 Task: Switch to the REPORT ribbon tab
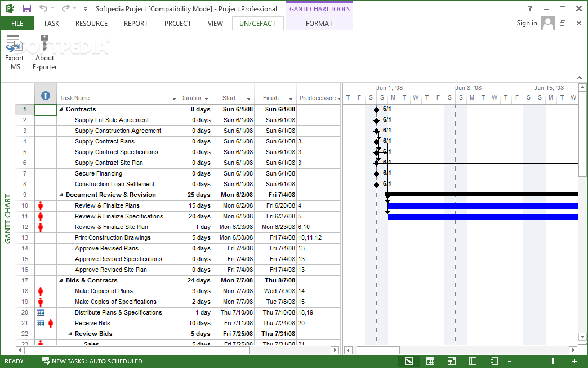coord(136,23)
